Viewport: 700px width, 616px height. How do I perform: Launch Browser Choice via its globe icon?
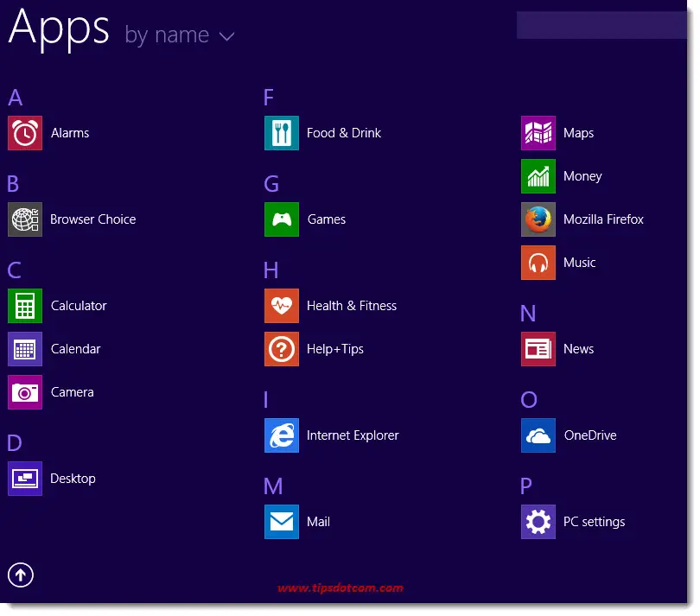tap(25, 219)
